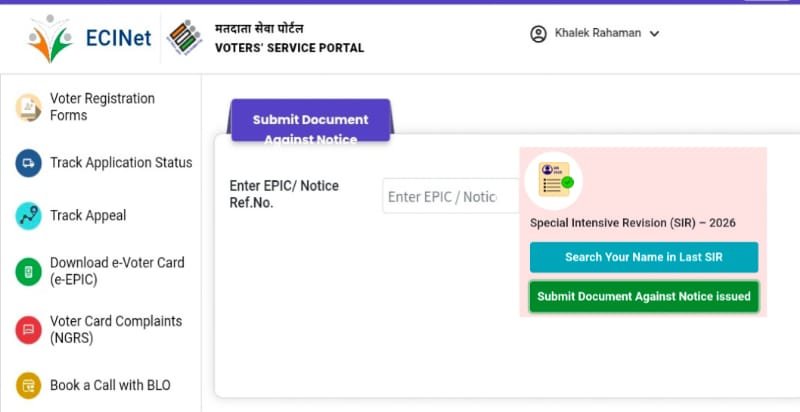800x412 pixels.
Task: Focus the Enter EPIC / Notice input field
Action: pos(450,196)
